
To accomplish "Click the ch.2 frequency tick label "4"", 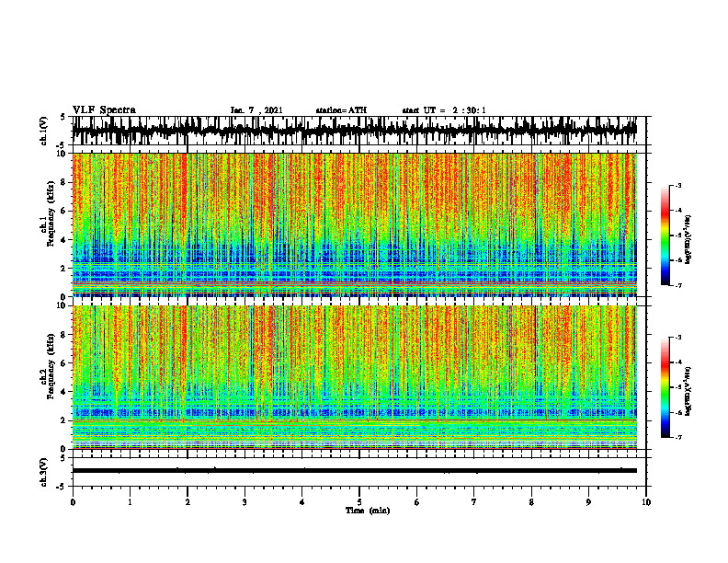I will click(x=64, y=392).
